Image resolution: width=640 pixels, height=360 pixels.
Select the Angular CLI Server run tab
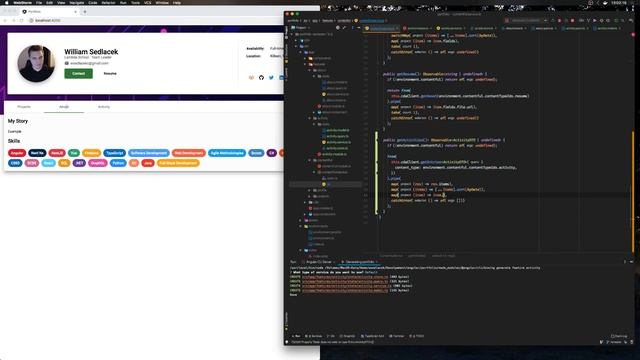point(318,262)
